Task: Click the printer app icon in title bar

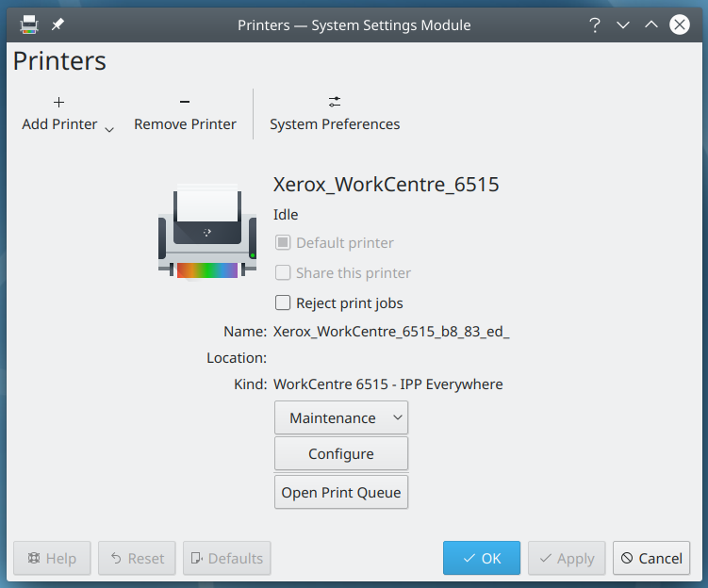Action: 29,24
